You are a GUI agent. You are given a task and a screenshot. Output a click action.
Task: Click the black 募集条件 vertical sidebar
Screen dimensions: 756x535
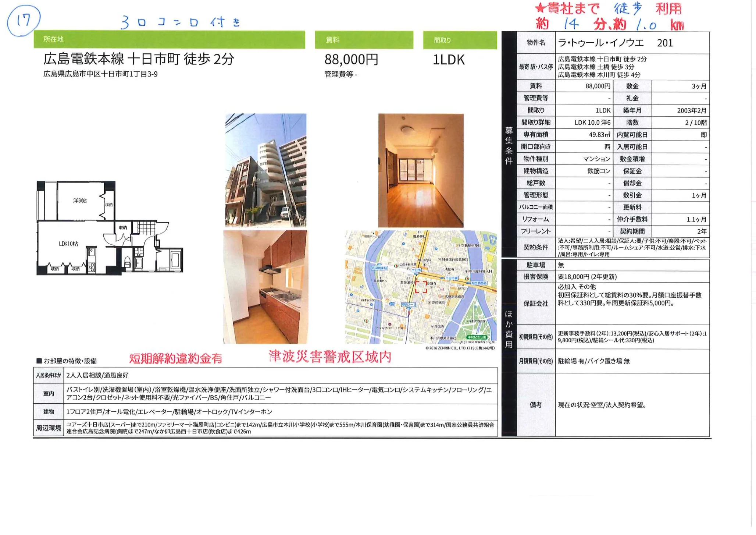[x=509, y=145]
